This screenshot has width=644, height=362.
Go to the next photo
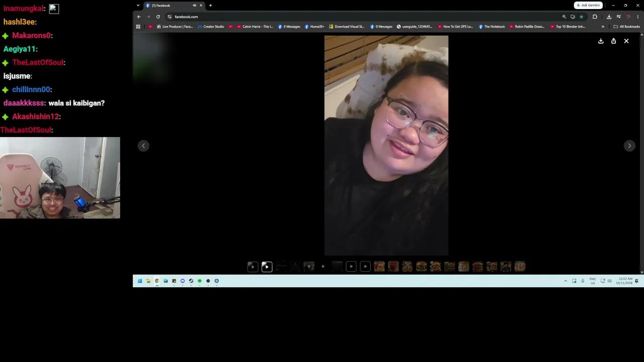click(x=629, y=146)
